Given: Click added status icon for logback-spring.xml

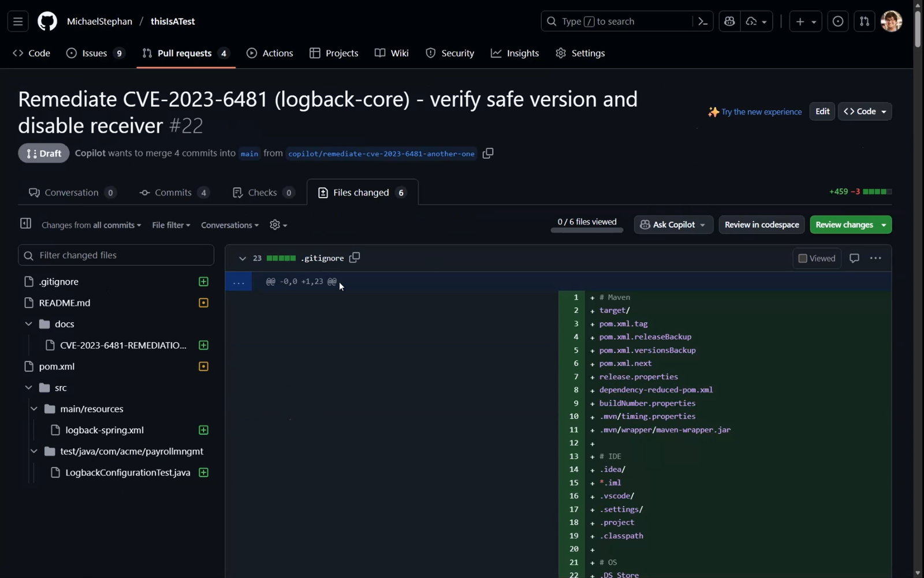Looking at the screenshot, I should coord(203,430).
